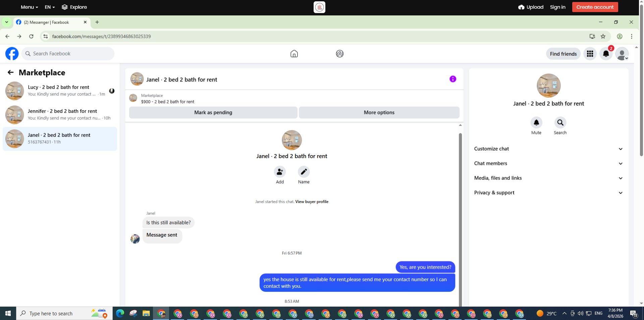The image size is (644, 320).
Task: Open File Explorer from taskbar
Action: click(146, 313)
